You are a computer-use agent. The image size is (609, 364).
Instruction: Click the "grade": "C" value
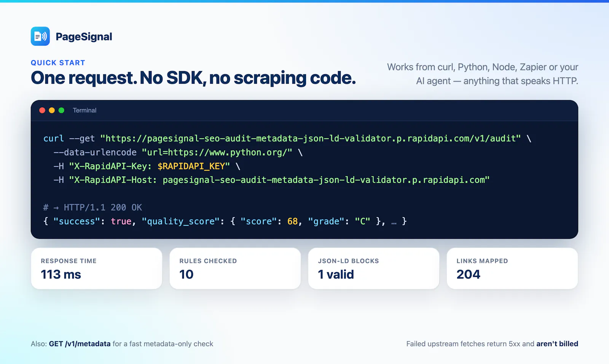339,221
